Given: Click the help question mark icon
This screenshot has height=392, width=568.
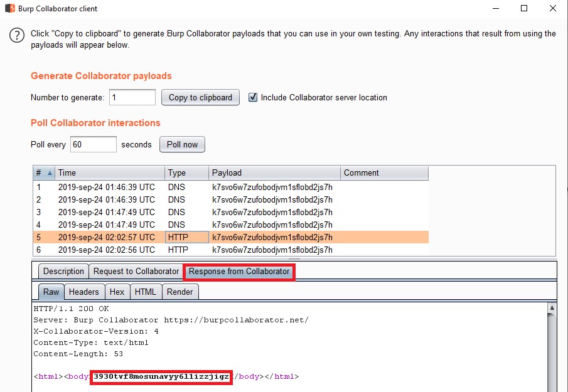Looking at the screenshot, I should click(17, 36).
